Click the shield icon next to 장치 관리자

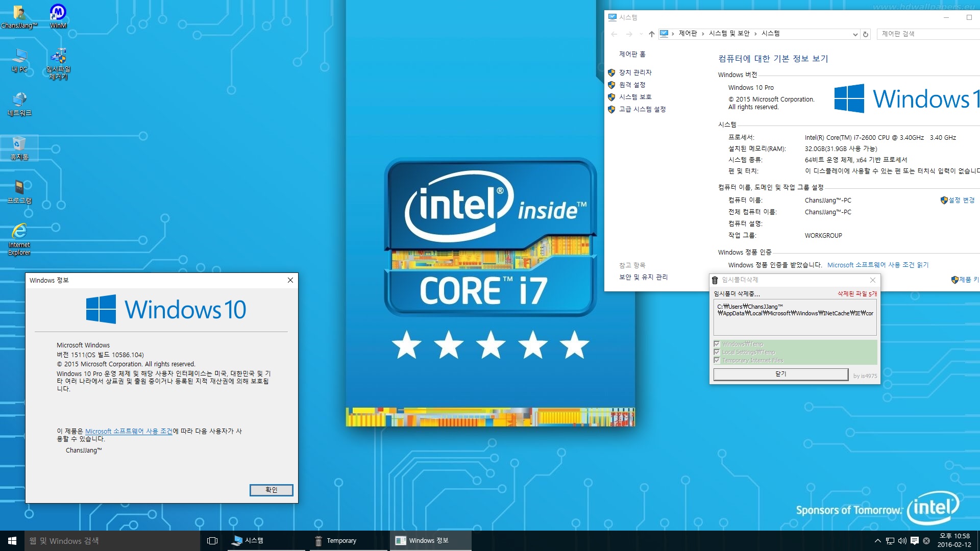click(611, 72)
